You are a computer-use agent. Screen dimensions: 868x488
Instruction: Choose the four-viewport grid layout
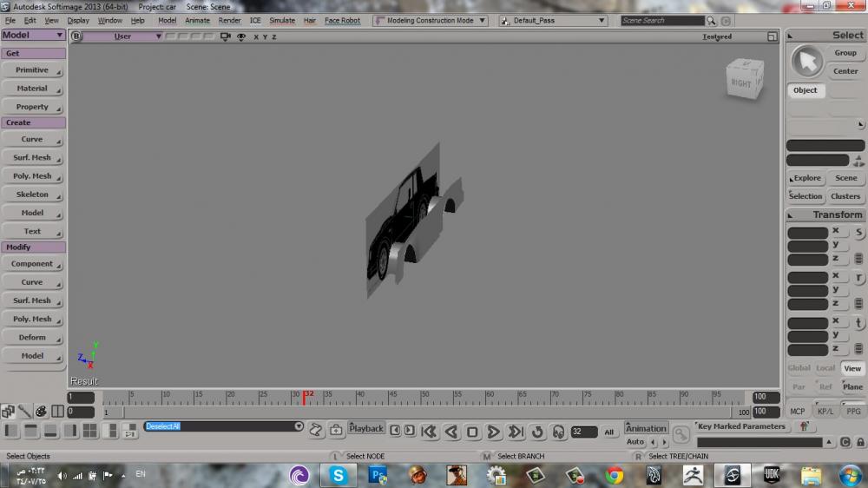coord(89,431)
